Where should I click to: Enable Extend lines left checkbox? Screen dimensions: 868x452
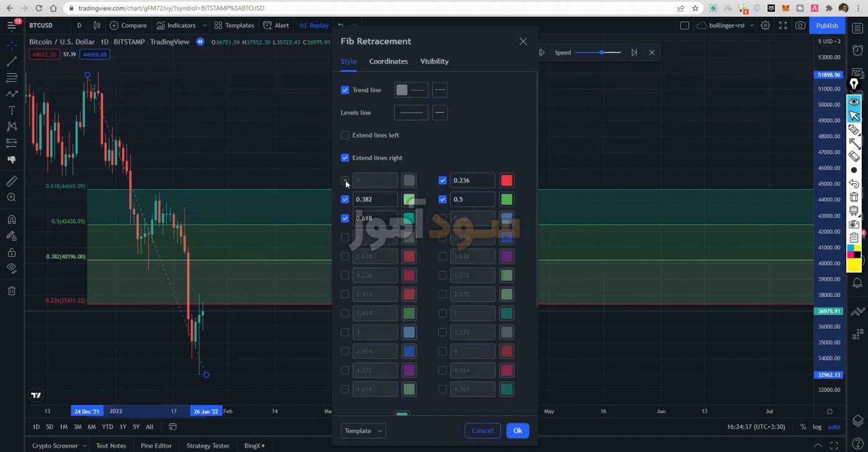345,135
